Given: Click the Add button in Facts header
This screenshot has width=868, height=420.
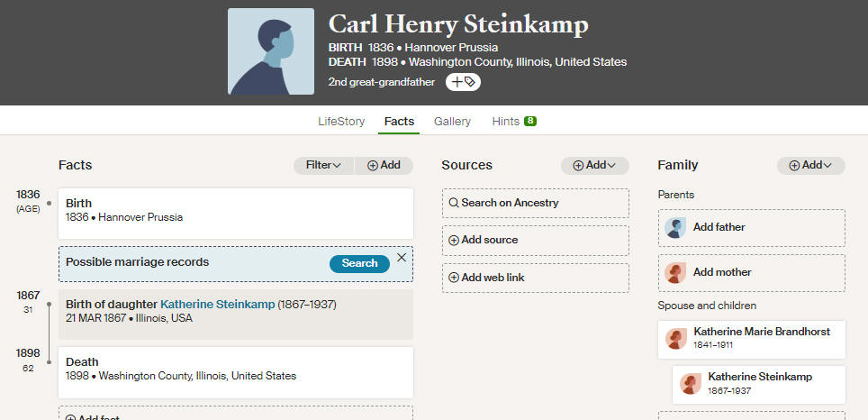Looking at the screenshot, I should 384,165.
